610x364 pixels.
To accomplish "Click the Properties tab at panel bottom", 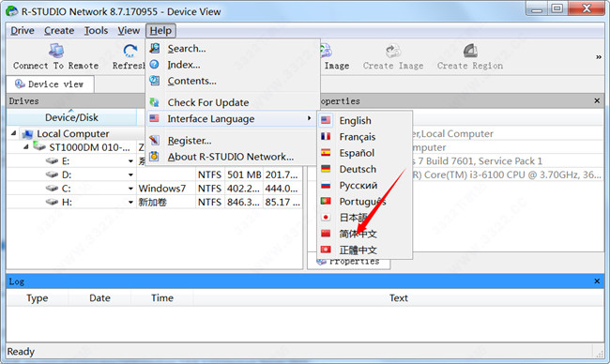I will click(348, 262).
